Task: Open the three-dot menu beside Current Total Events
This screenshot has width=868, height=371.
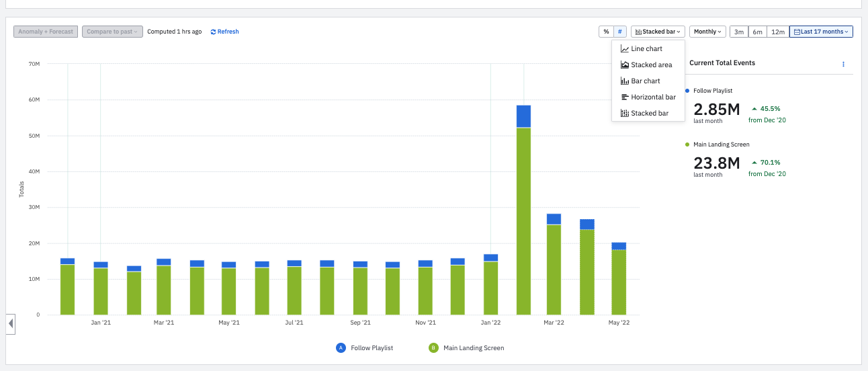Action: [x=843, y=64]
